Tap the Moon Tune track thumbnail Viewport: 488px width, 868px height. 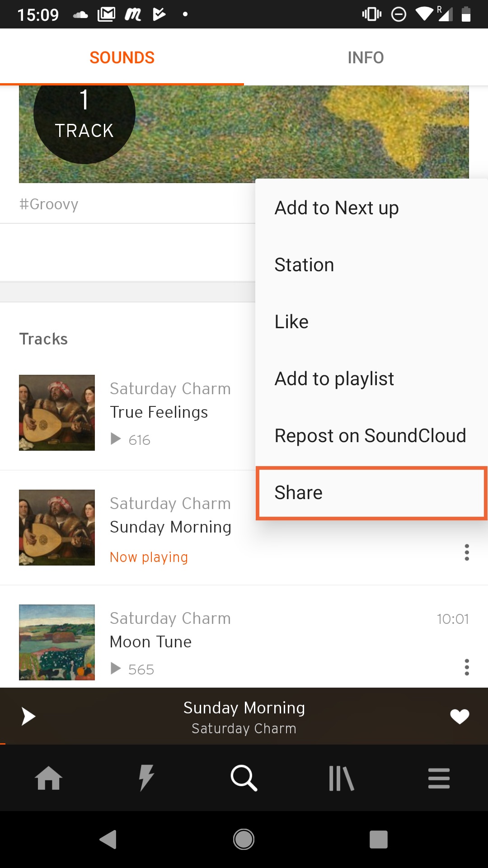click(57, 642)
